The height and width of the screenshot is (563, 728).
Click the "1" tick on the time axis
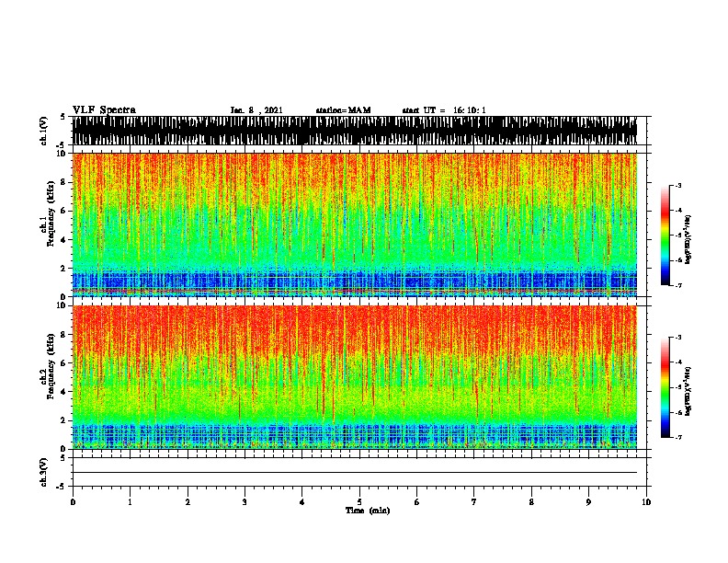tap(130, 502)
